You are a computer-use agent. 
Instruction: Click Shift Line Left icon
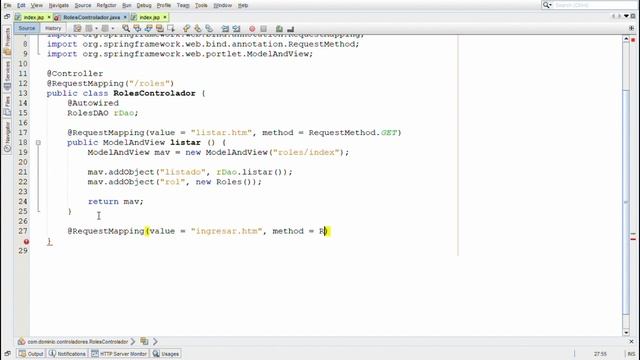pyautogui.click(x=225, y=29)
